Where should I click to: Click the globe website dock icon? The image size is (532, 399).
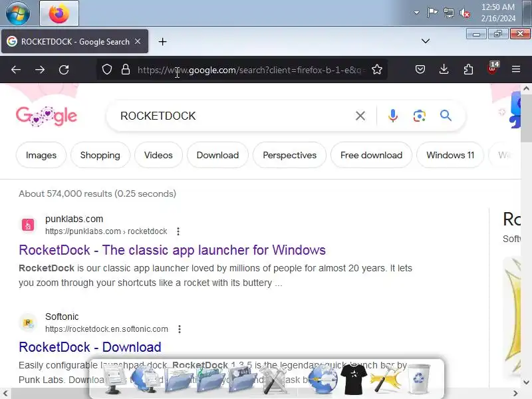(323, 380)
